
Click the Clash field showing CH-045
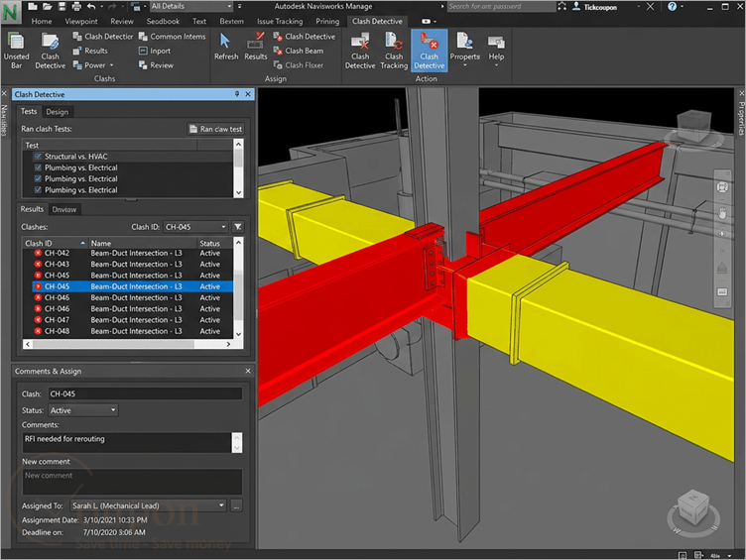pos(145,393)
